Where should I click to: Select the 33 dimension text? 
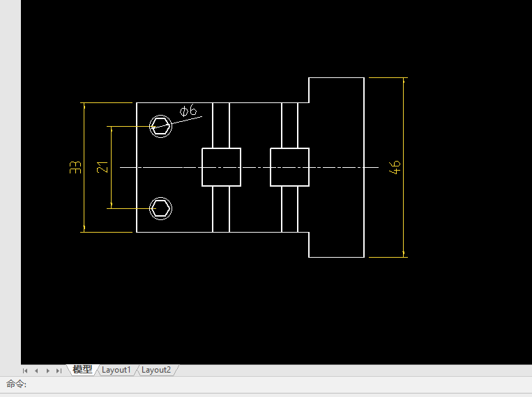pos(75,167)
